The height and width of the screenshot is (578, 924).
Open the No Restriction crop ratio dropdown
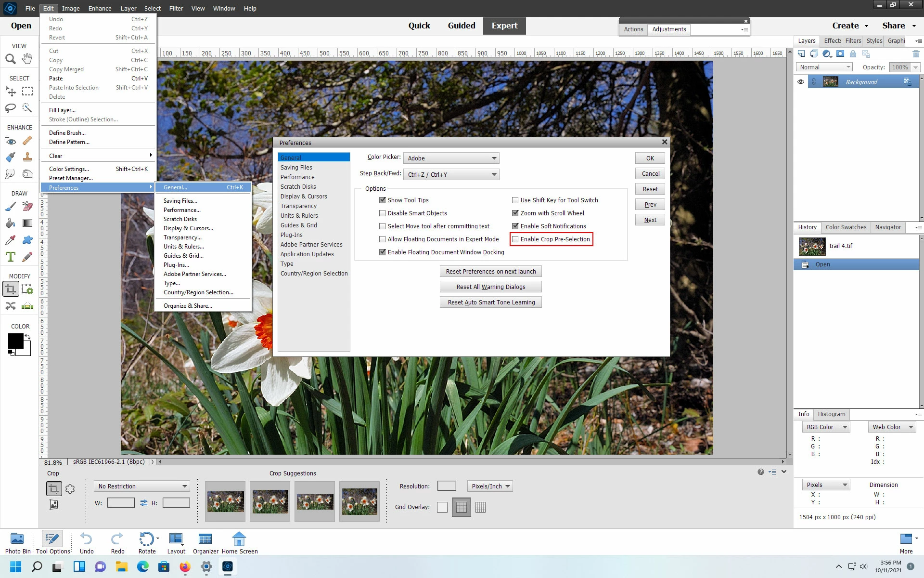142,486
